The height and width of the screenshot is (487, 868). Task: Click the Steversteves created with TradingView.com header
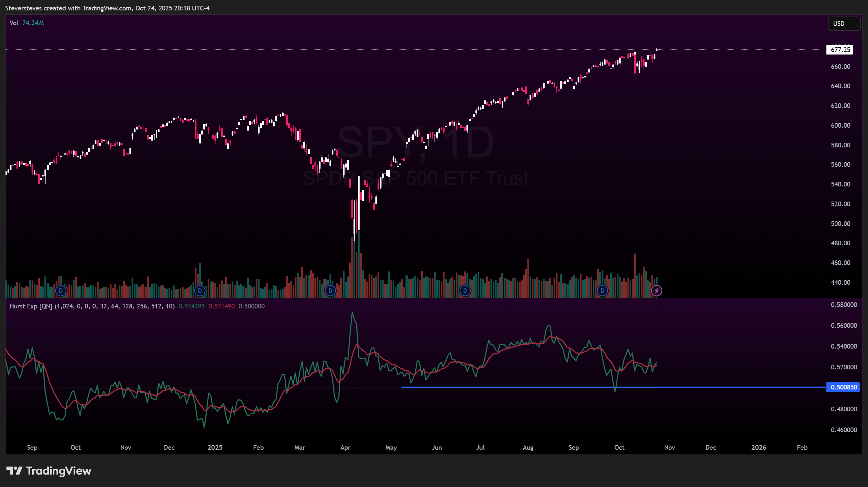point(108,8)
